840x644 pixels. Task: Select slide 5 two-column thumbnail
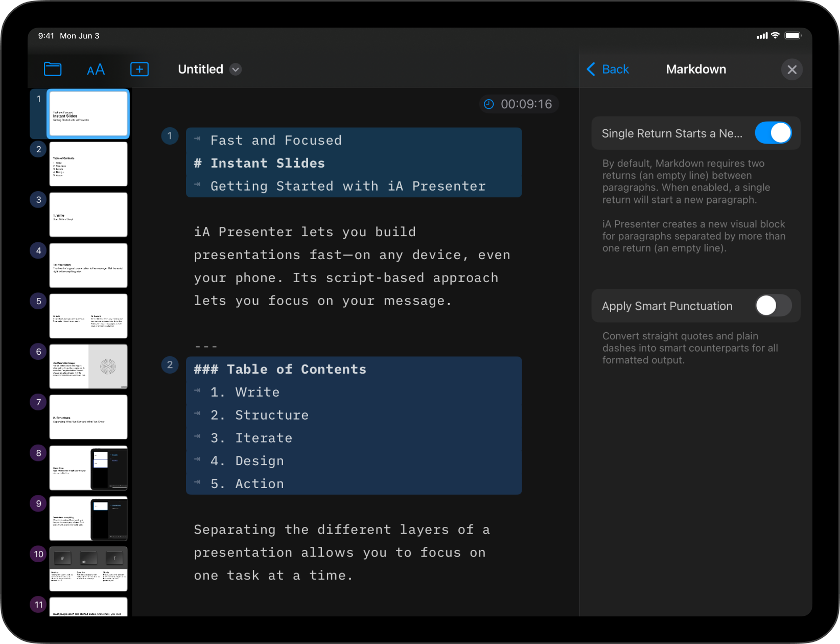88,316
